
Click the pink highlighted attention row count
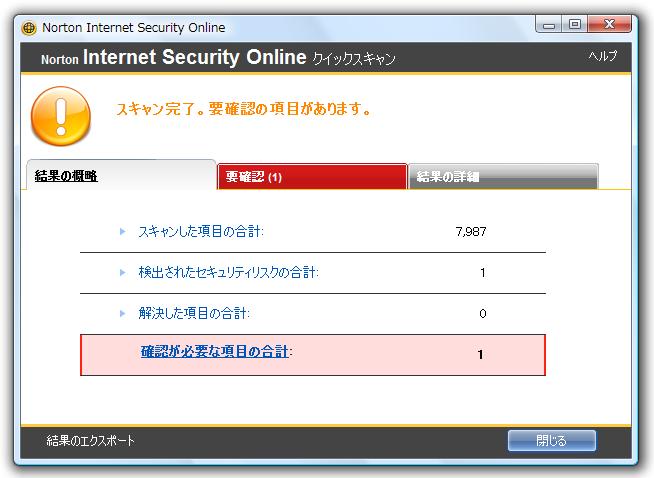coord(480,355)
